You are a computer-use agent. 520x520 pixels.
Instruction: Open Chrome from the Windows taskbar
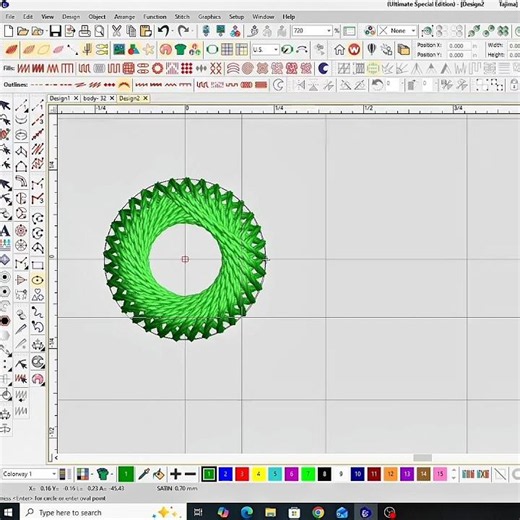point(318,512)
